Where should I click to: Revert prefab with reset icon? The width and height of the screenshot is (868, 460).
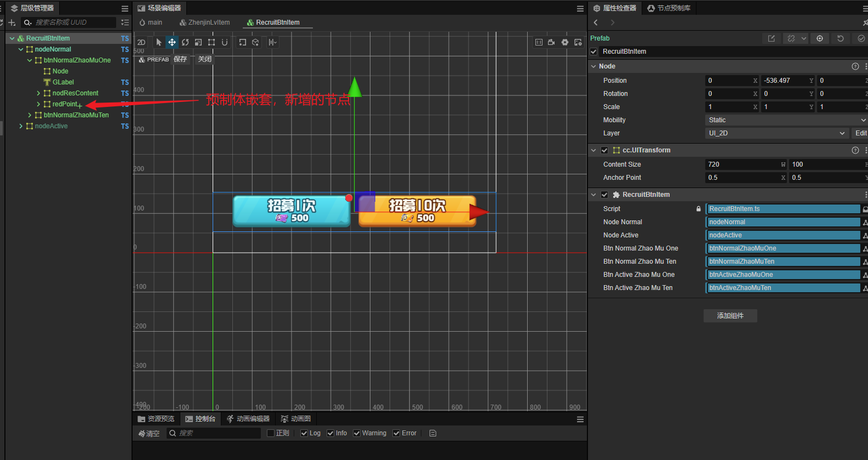[841, 38]
